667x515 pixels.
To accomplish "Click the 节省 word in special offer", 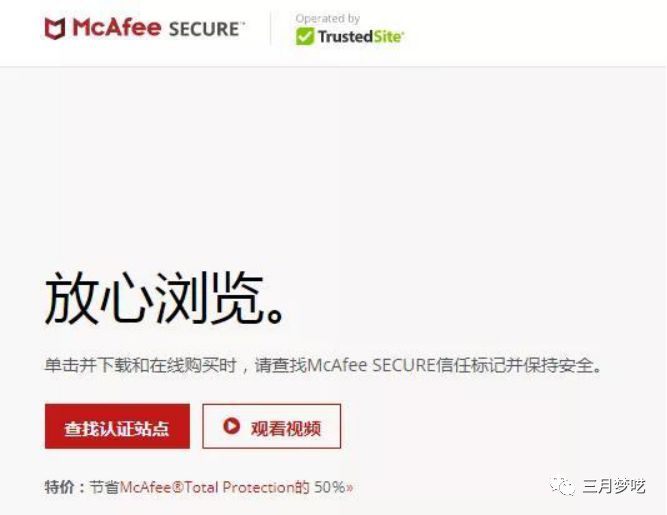I will [x=105, y=487].
